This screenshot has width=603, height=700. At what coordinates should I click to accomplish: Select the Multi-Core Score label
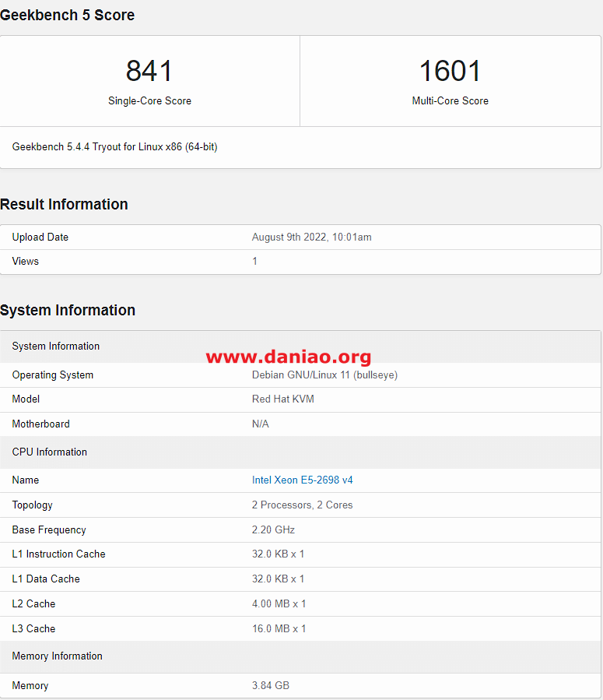click(x=450, y=101)
